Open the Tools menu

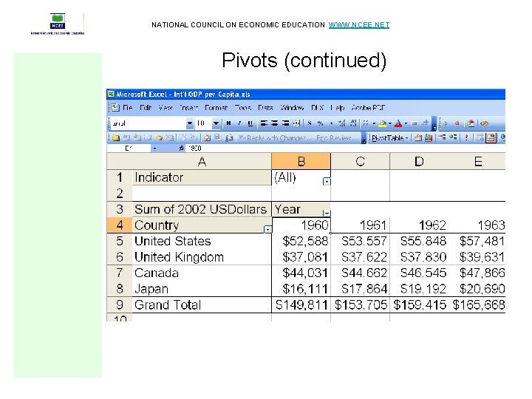243,108
